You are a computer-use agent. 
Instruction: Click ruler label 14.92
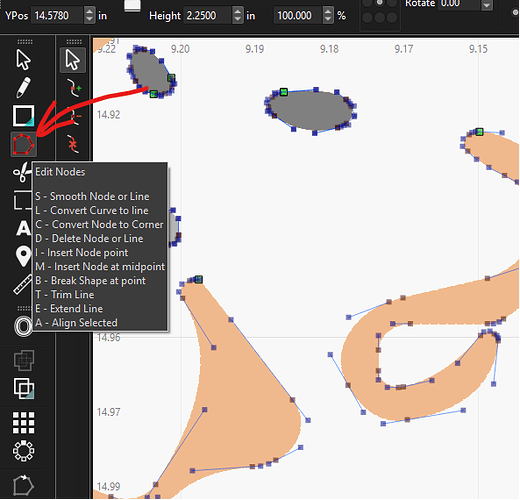pos(109,115)
